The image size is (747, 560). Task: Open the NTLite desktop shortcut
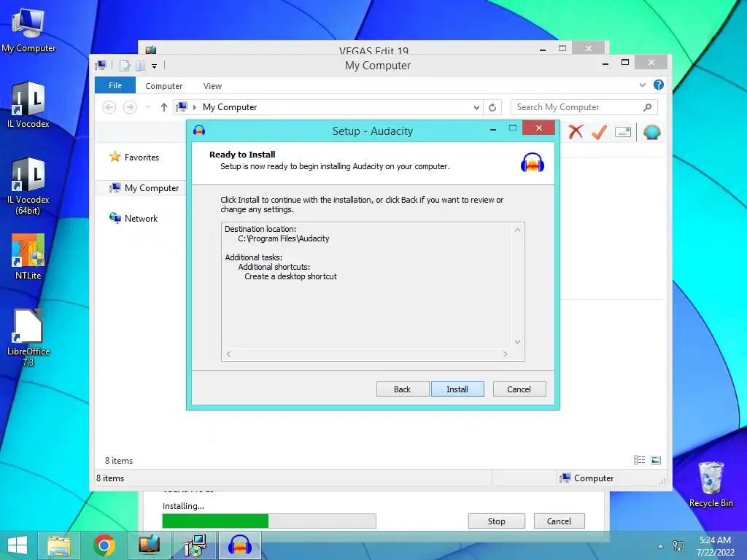[28, 256]
